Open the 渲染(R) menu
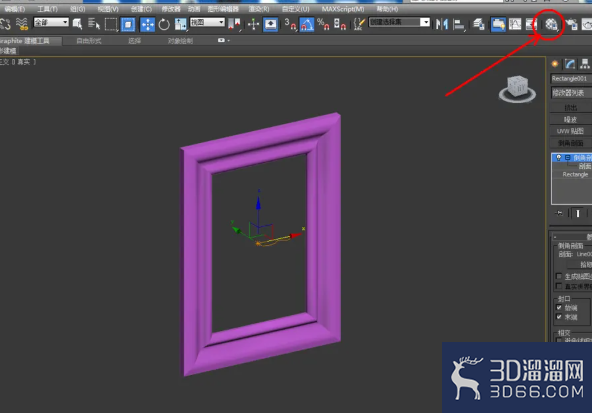Viewport: 592px width, 413px height. pyautogui.click(x=259, y=9)
